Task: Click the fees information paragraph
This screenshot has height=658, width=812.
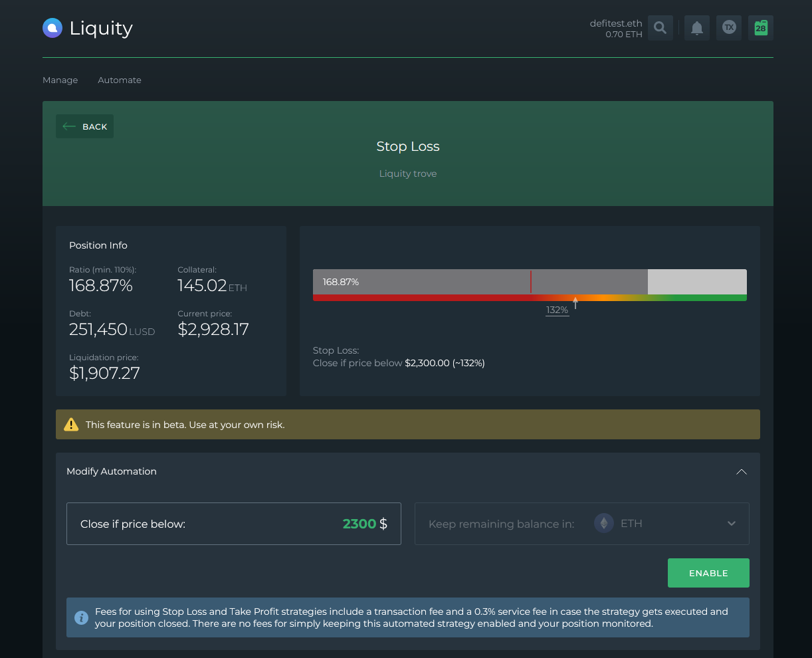Action: 411,617
